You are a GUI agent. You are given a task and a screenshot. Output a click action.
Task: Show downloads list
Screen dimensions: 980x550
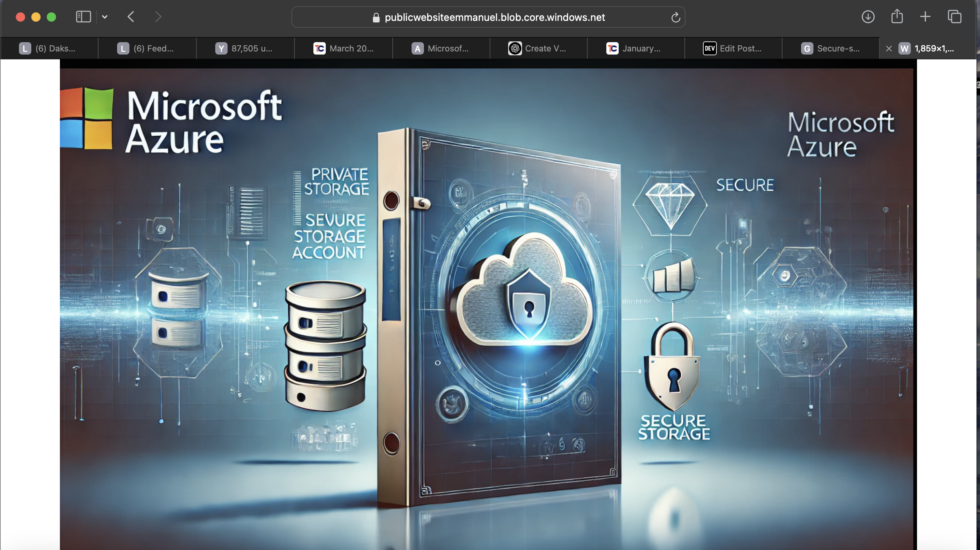coord(868,17)
